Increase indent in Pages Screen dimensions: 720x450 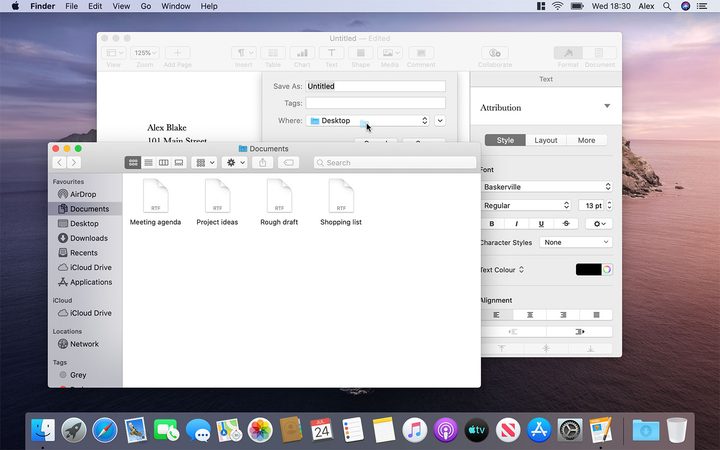[x=579, y=332]
